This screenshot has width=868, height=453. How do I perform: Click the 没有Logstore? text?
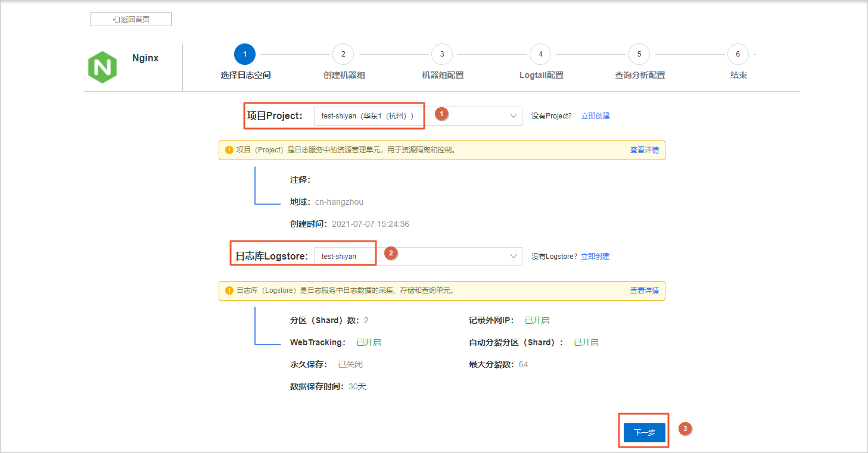coord(554,257)
